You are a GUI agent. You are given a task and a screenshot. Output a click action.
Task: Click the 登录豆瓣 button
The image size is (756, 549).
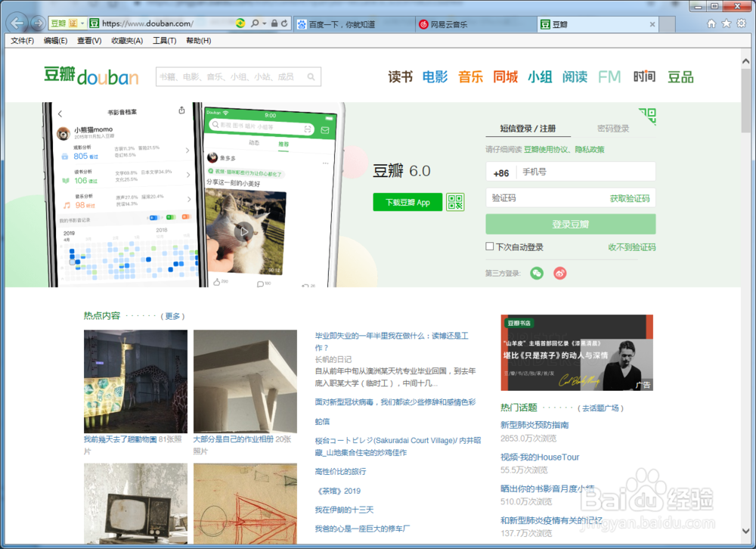pyautogui.click(x=571, y=225)
